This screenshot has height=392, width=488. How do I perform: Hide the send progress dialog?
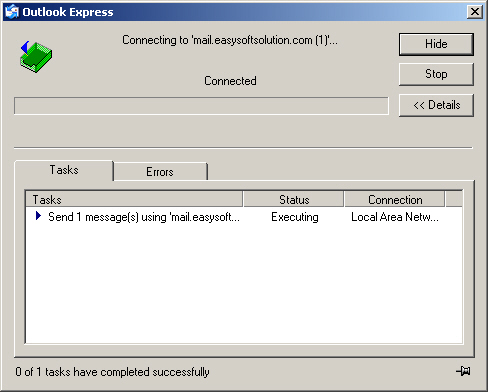point(436,44)
